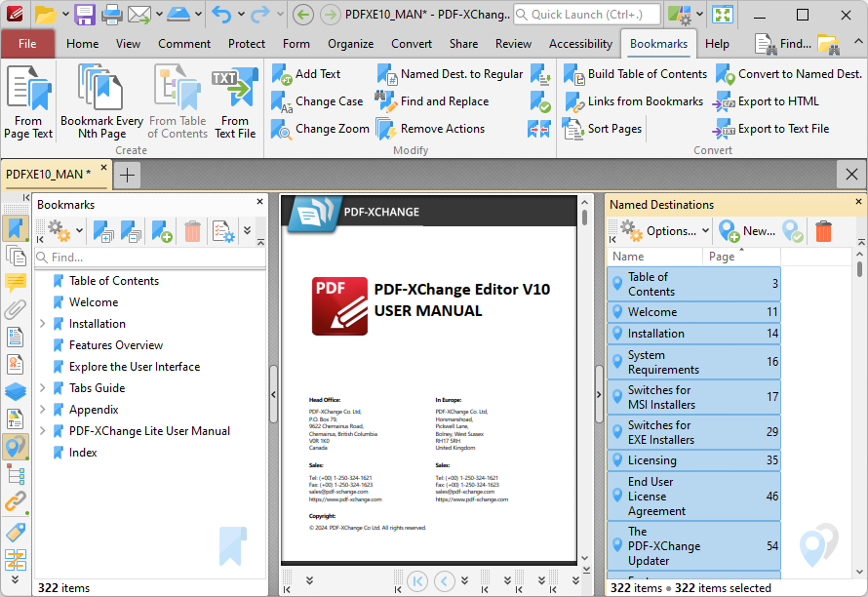Toggle the Thumbnails pane sidebar button

(16, 256)
